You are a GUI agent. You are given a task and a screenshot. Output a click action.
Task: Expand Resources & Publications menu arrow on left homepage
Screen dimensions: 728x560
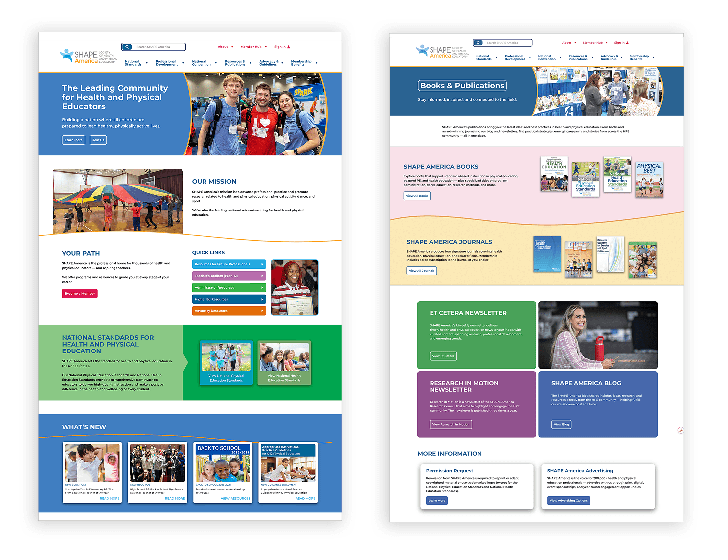coord(250,63)
